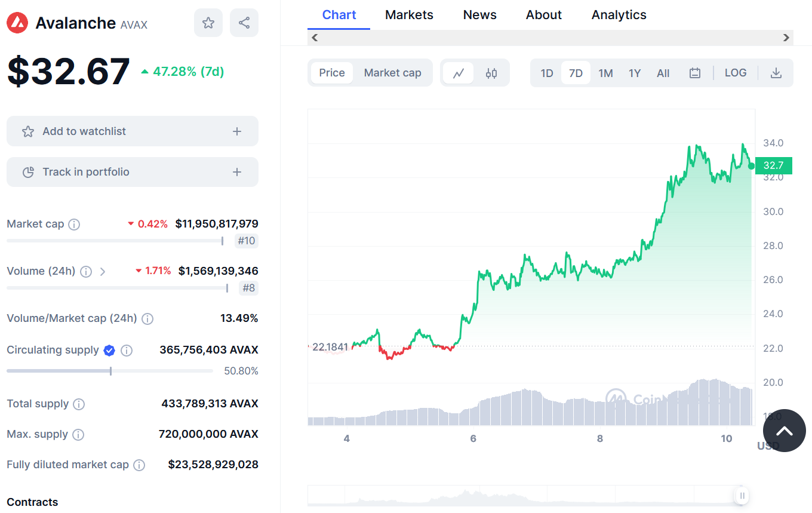Set chart range to 7D
Viewport: 812px width, 513px height.
tap(576, 73)
